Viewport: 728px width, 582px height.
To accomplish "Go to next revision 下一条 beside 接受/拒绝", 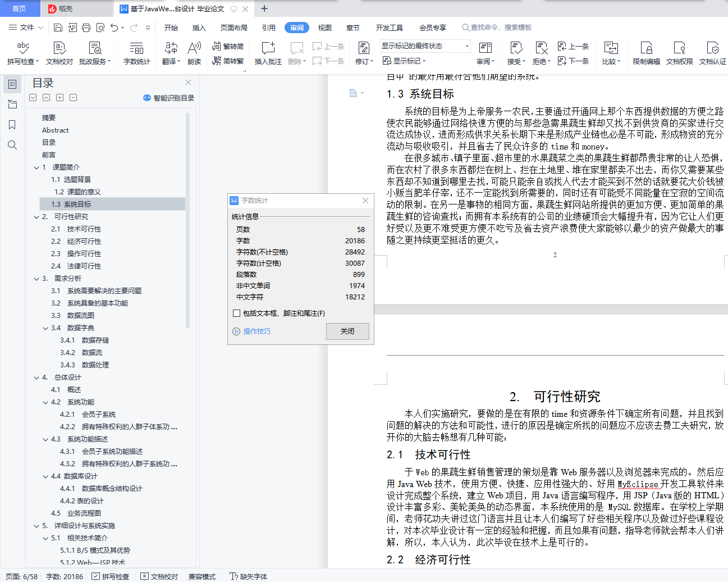I will 573,61.
